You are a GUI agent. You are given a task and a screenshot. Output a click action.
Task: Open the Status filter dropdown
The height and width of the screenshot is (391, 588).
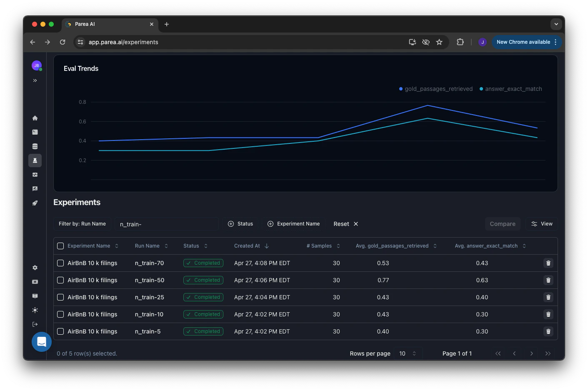click(241, 224)
